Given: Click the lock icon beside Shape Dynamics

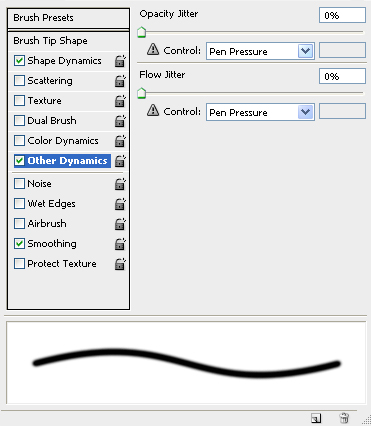Looking at the screenshot, I should [x=120, y=61].
